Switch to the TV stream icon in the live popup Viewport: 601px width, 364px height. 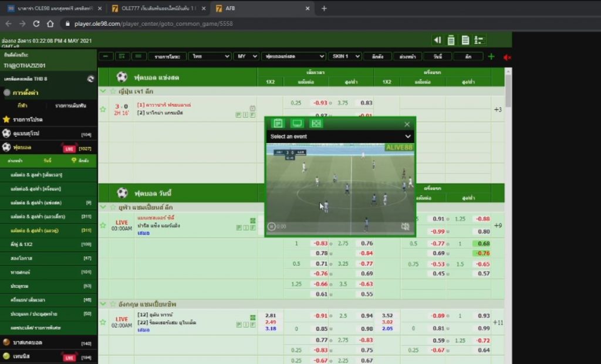coord(297,123)
